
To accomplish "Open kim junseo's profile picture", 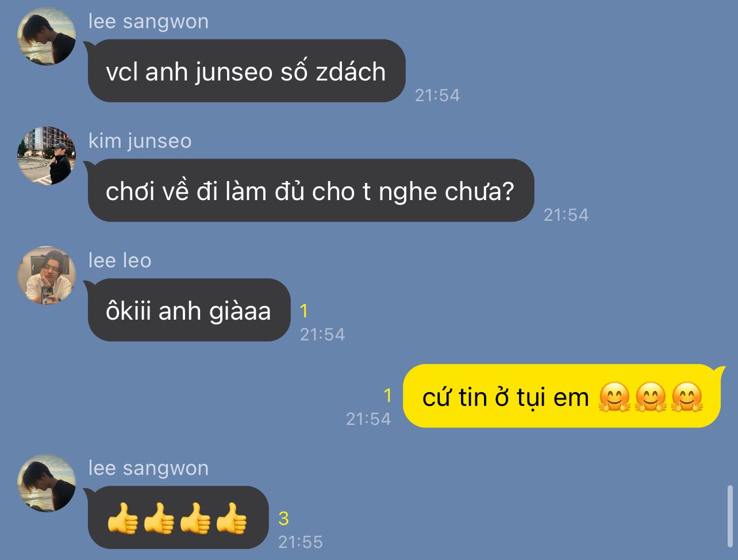I will [x=47, y=156].
